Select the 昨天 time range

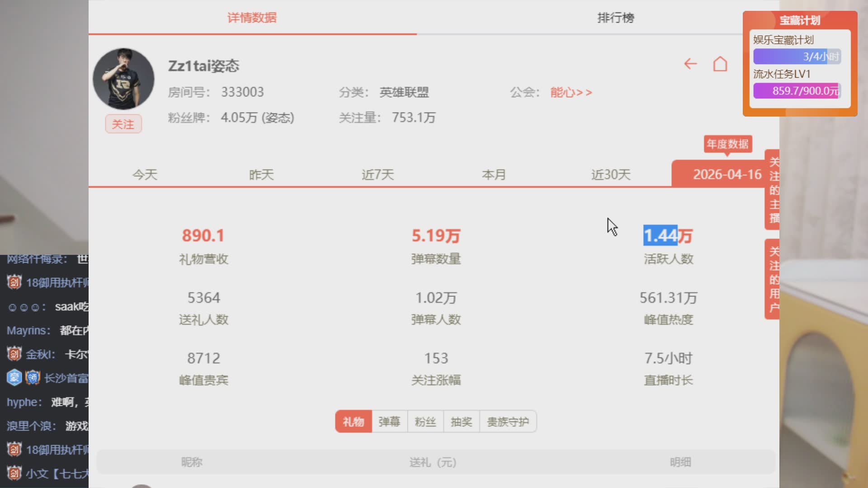pyautogui.click(x=261, y=175)
